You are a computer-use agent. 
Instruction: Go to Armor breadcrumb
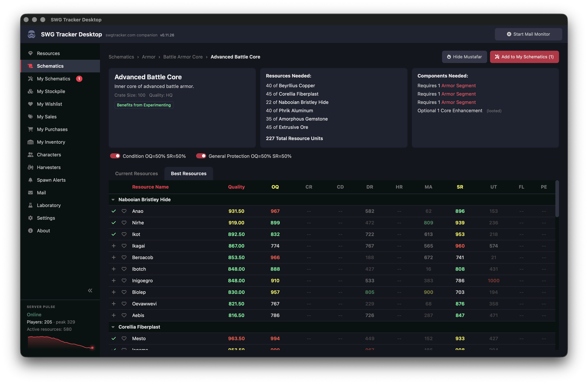pos(148,57)
